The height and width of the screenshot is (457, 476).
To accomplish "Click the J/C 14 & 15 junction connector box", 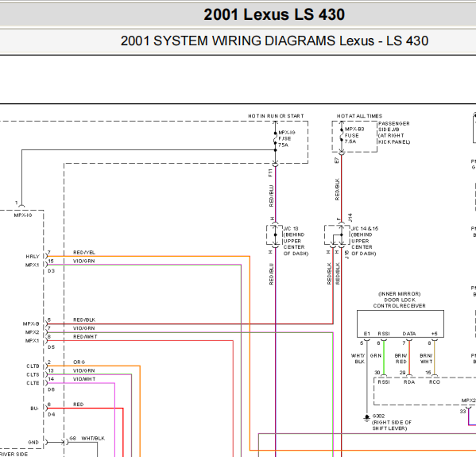I will click(337, 234).
